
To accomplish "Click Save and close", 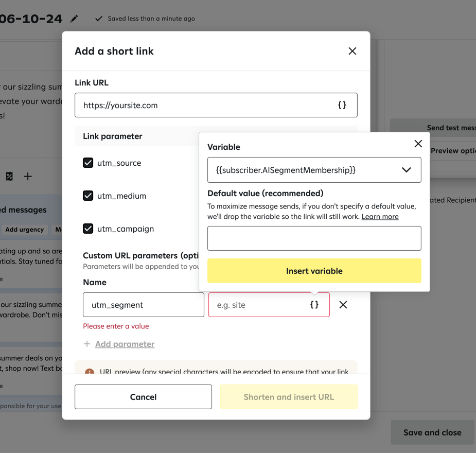I will [432, 432].
